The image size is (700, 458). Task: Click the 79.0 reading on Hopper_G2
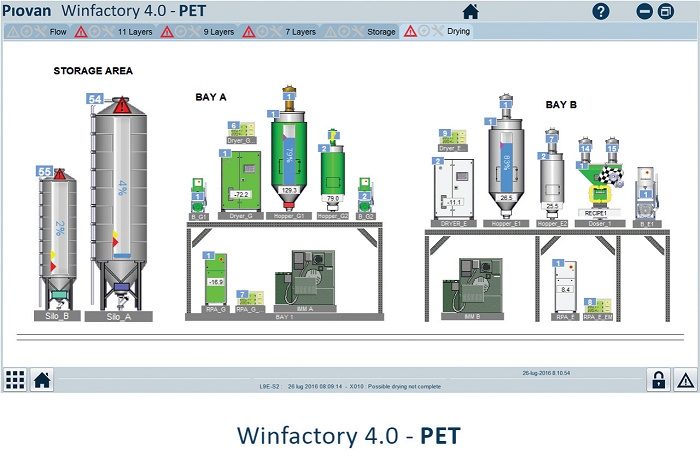pyautogui.click(x=333, y=198)
